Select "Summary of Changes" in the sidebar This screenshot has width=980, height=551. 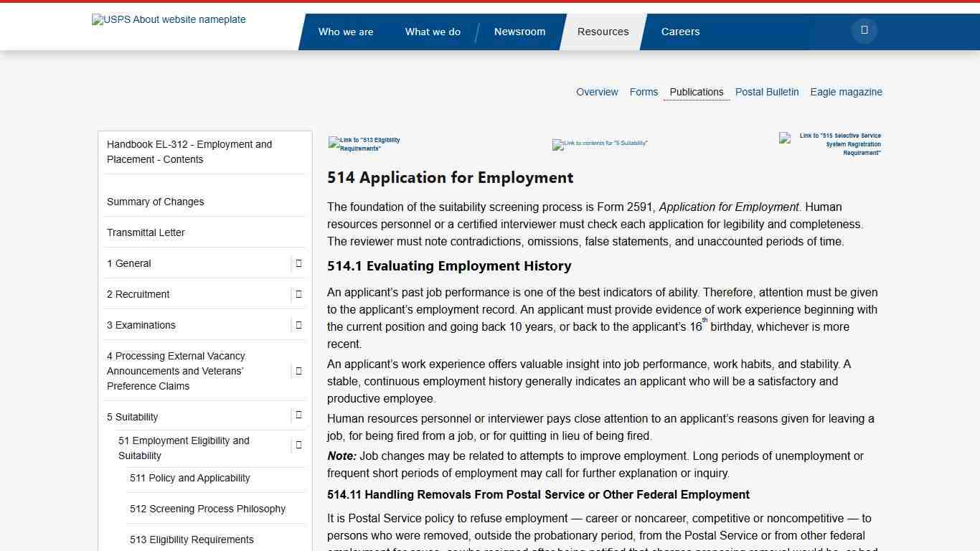[155, 202]
